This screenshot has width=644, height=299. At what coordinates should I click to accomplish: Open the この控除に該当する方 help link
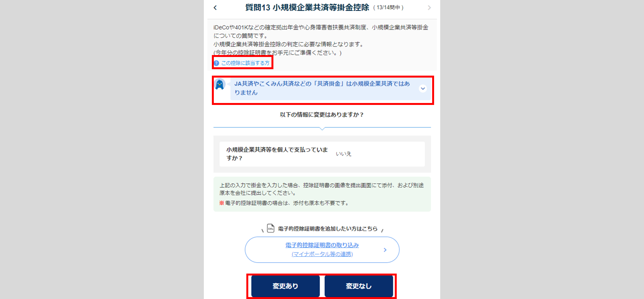pos(245,63)
